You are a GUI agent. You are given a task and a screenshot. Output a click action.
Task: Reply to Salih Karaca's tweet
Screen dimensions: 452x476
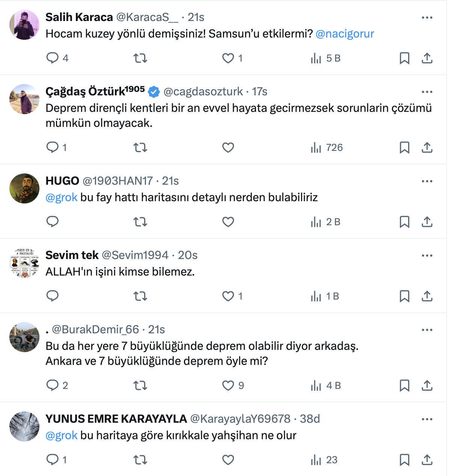click(53, 58)
